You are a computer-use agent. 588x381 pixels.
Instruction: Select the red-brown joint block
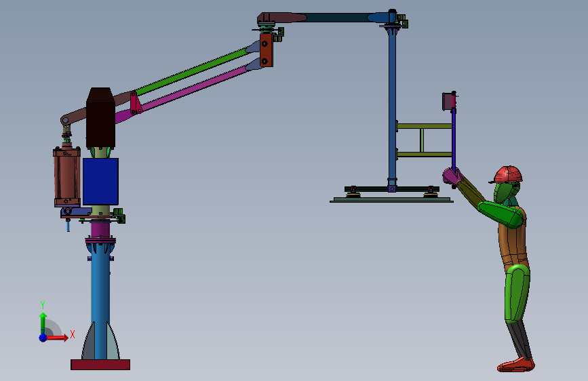click(267, 50)
